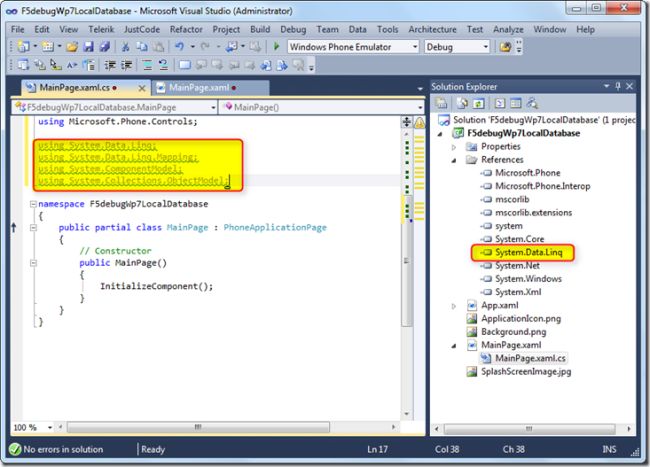Click the Solution Explorer horizontal scrollbar
650x467 pixels.
click(529, 428)
